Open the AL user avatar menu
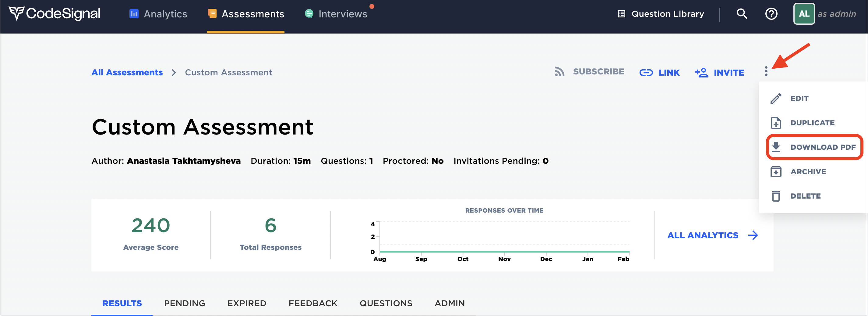 804,14
